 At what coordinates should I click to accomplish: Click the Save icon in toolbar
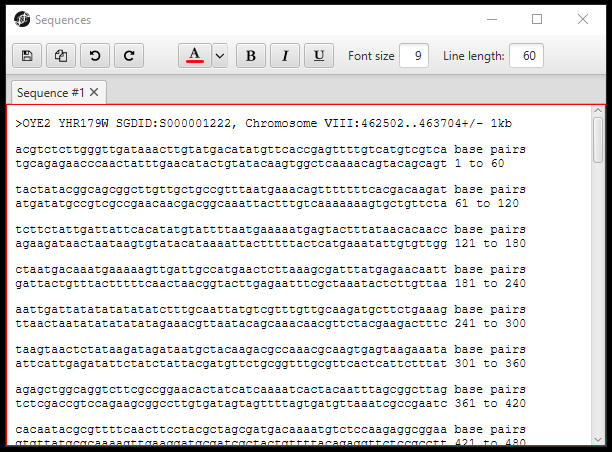tap(27, 56)
